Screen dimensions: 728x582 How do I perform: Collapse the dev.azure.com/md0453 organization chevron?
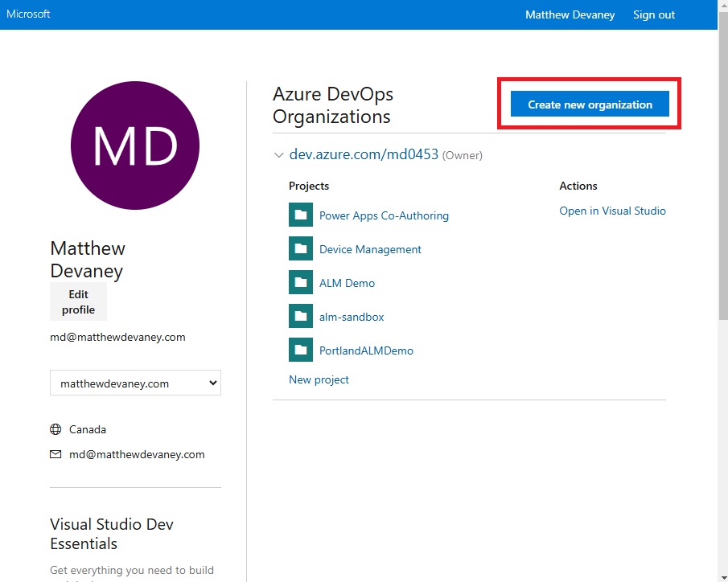tap(278, 155)
